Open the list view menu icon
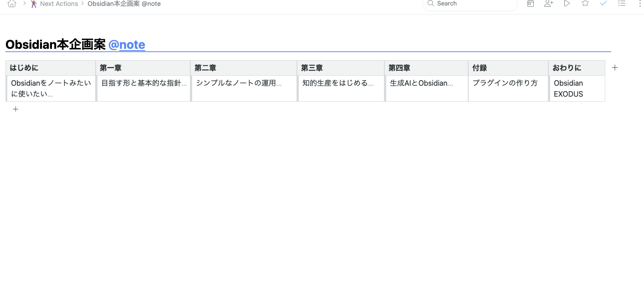 tap(622, 3)
